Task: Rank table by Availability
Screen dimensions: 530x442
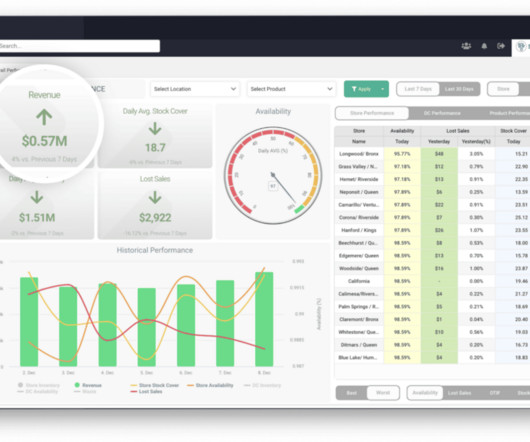Action: click(x=425, y=393)
